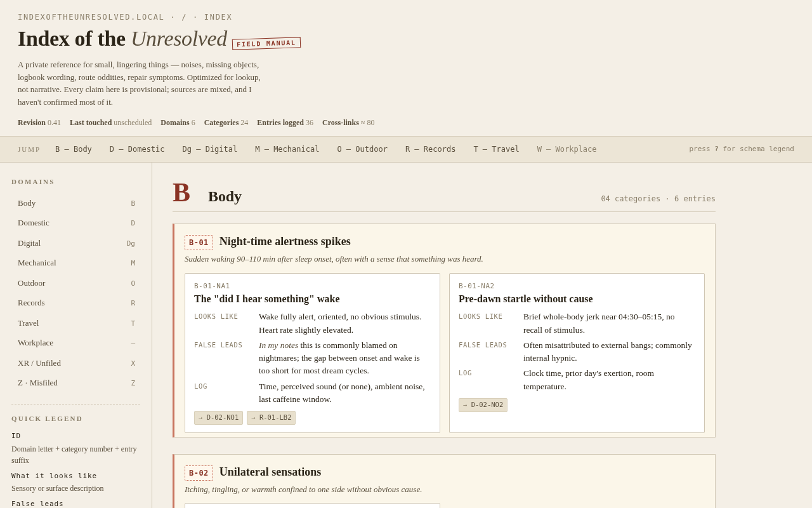This screenshot has width=812, height=508.
Task: Click the QUICK LEGEND heading
Action: pos(47,418)
